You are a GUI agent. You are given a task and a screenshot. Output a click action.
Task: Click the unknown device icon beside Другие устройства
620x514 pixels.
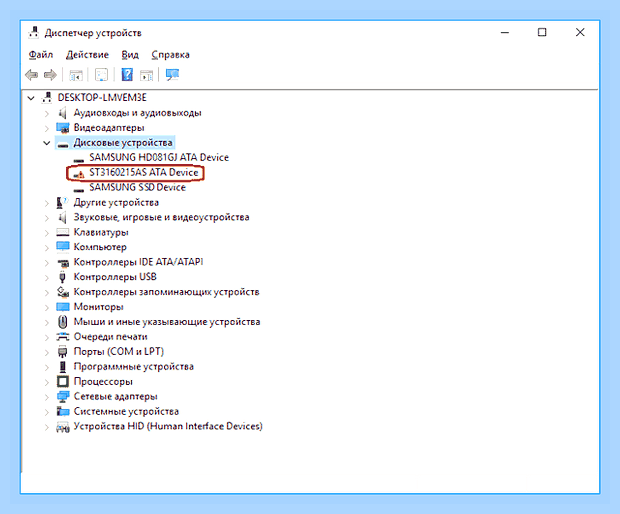(x=62, y=203)
